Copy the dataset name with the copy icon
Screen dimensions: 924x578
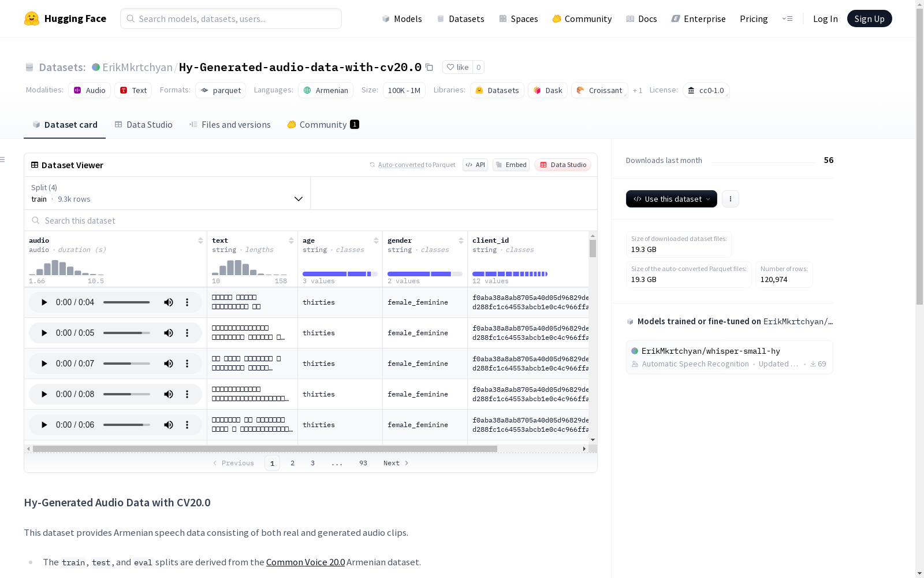(429, 67)
